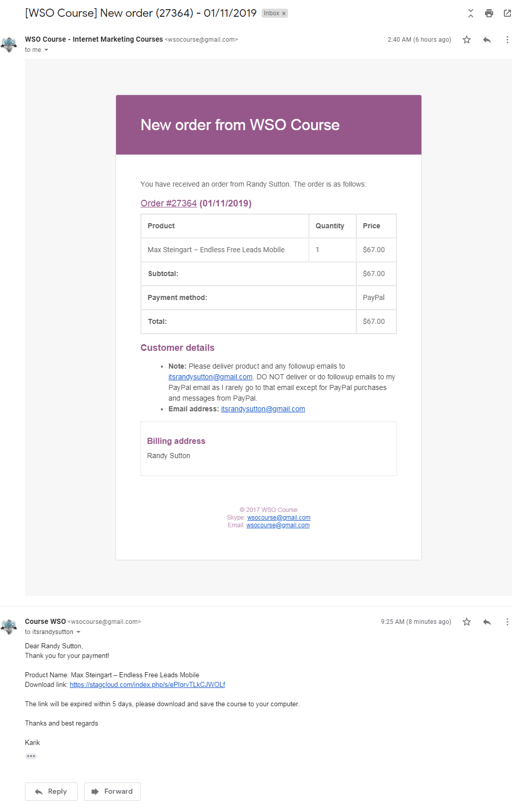
Task: Open conversation in a new window
Action: coord(507,13)
